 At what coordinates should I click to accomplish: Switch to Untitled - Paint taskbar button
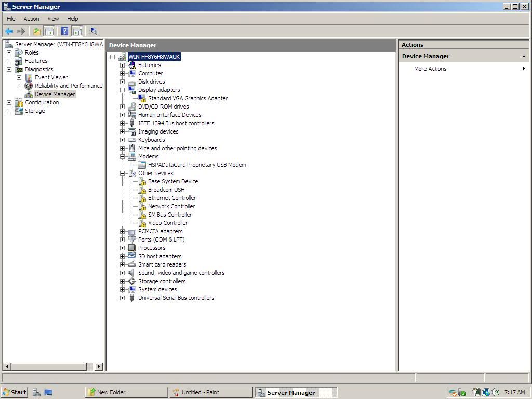211,392
